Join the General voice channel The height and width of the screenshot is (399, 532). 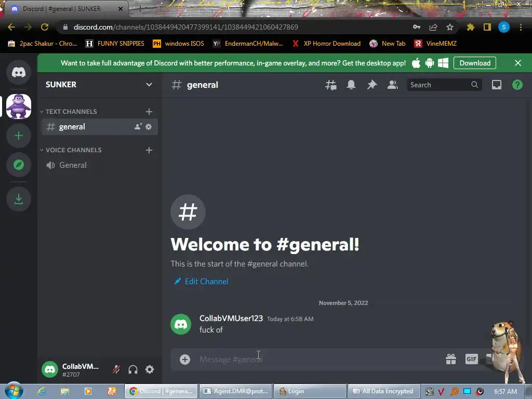click(99, 165)
